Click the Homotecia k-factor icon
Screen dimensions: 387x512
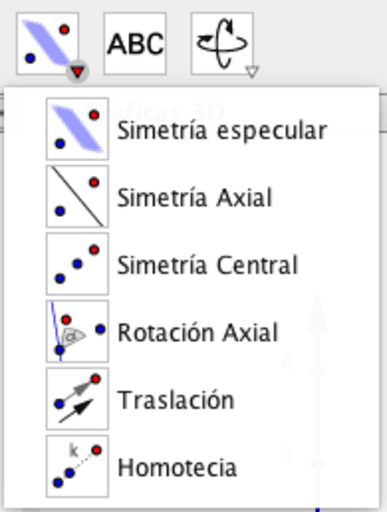(x=77, y=466)
